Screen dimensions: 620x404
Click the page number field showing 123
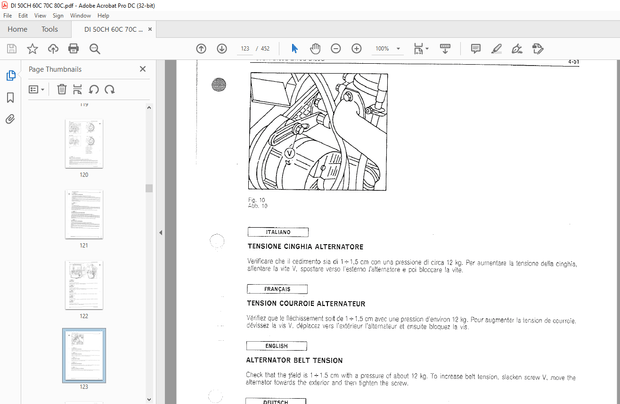click(245, 49)
